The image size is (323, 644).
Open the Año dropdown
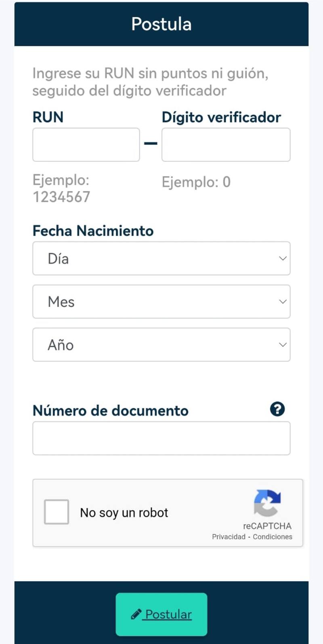coord(161,345)
